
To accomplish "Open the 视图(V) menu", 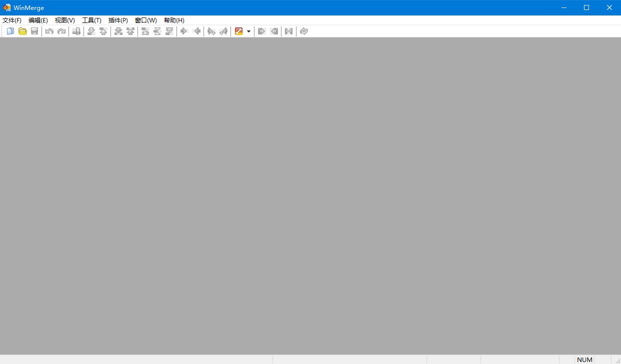I will click(x=64, y=20).
